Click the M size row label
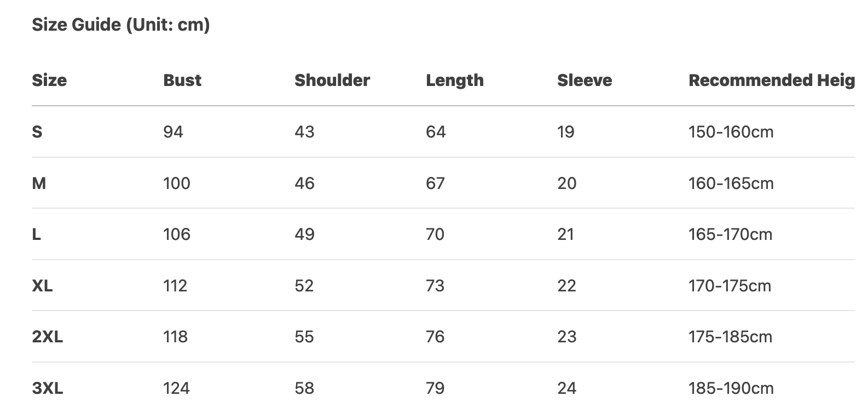868x413 pixels. coord(39,183)
